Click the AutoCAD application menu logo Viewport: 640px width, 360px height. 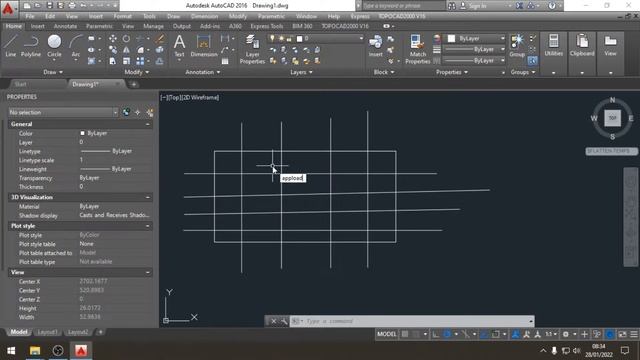click(8, 8)
